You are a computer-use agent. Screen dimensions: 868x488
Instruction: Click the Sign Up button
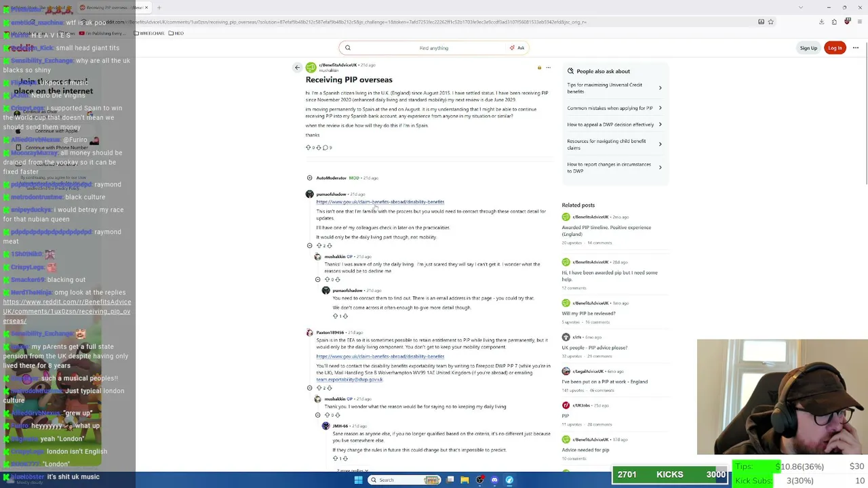point(808,48)
